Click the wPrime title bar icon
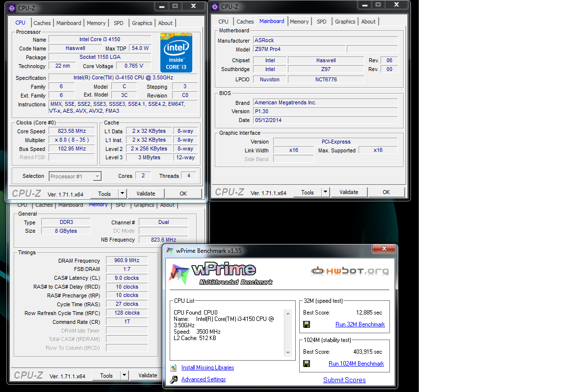The width and height of the screenshot is (565, 392). (x=170, y=250)
